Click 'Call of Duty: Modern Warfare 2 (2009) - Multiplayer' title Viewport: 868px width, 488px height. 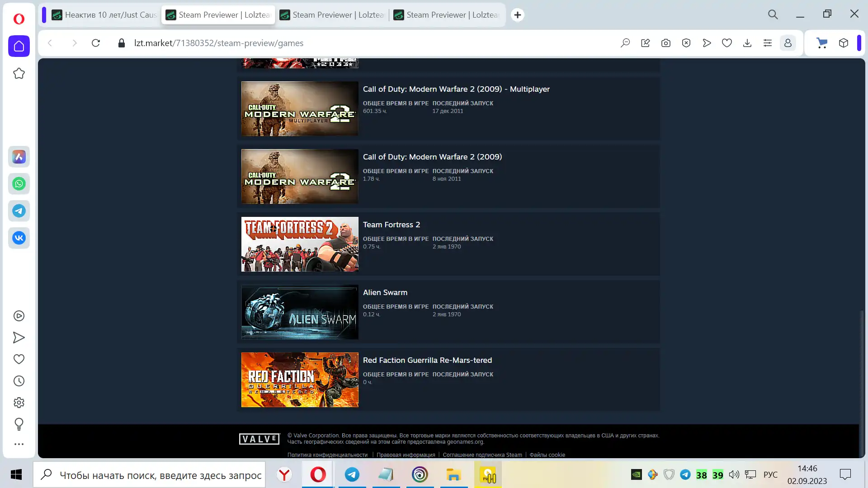click(x=456, y=89)
